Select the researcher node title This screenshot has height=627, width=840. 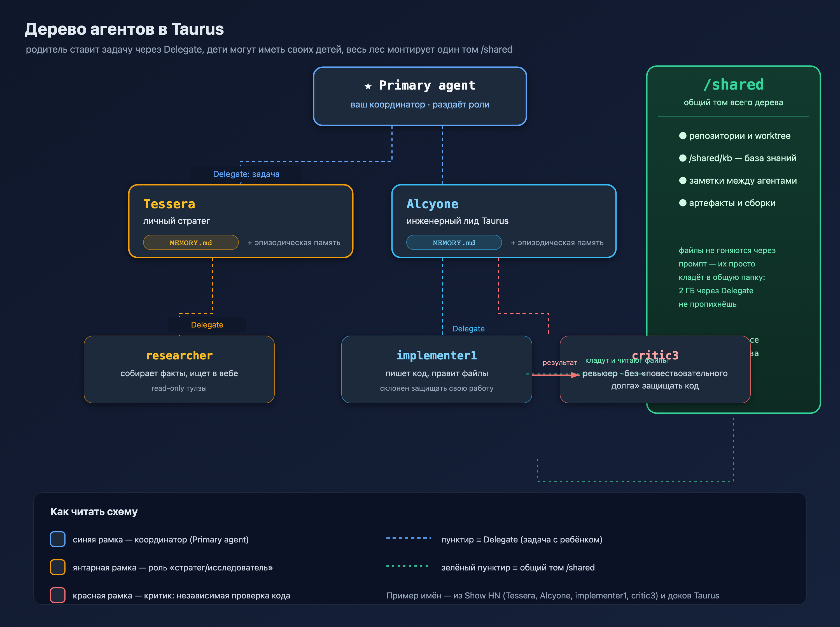[x=179, y=355]
